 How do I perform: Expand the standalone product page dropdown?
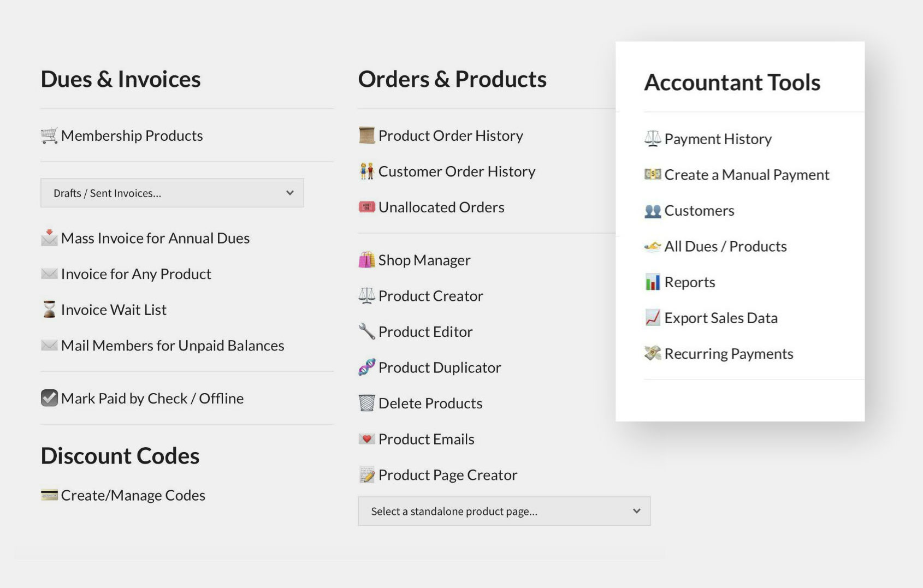coord(504,512)
